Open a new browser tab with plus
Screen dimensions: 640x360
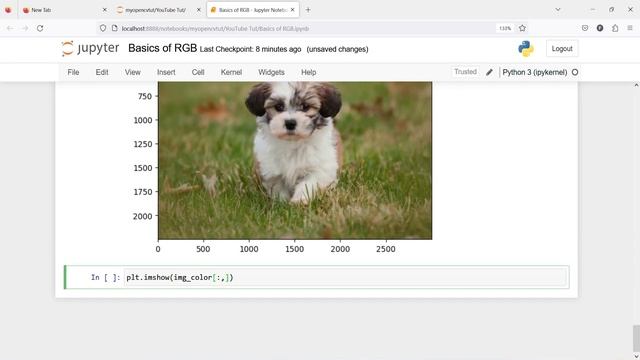tap(308, 10)
